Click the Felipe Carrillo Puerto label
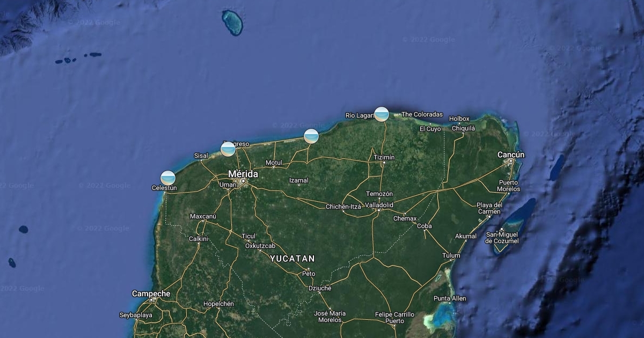This screenshot has width=644, height=338. coord(394,318)
